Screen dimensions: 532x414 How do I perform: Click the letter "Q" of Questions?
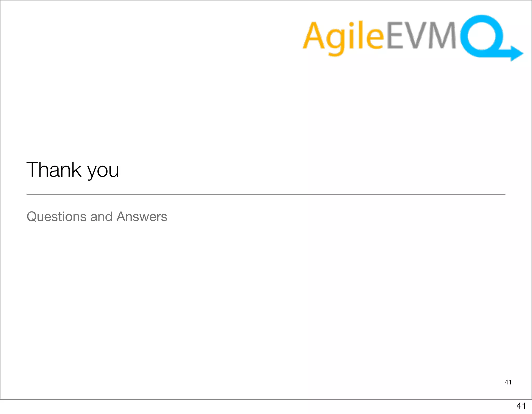click(32, 216)
